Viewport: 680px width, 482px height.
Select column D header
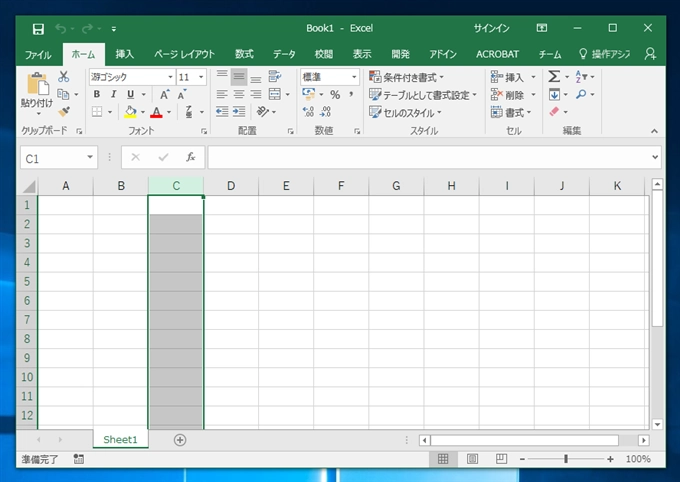(231, 186)
